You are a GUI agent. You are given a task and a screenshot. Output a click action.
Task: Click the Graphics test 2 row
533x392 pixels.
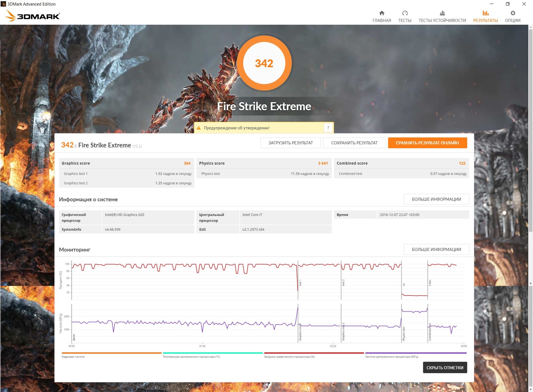pyautogui.click(x=127, y=183)
